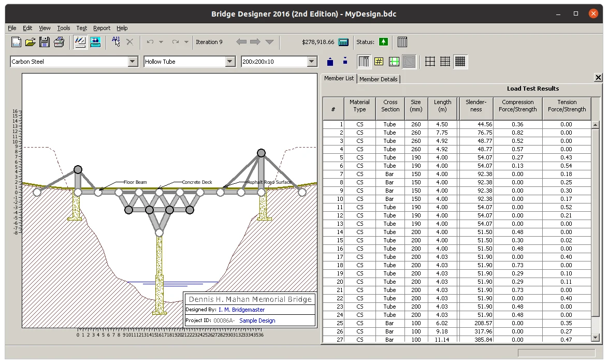Viewport: 608px width, 364px height.
Task: Open the Report menu
Action: click(102, 28)
